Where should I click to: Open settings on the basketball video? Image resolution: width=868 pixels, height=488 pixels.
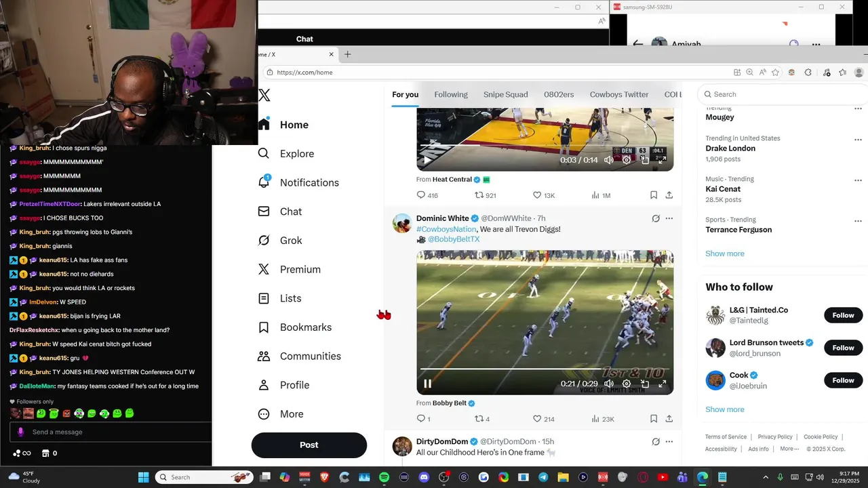627,160
